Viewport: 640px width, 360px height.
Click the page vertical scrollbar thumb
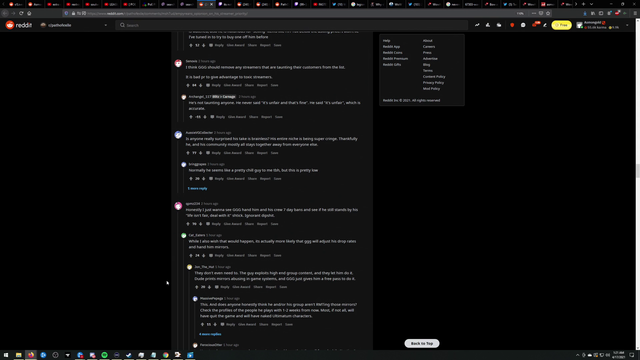[638, 171]
